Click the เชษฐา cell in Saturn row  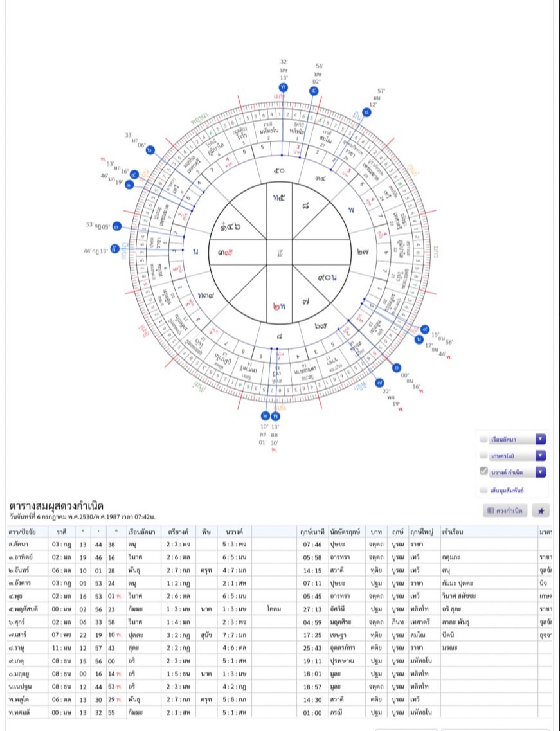[339, 635]
